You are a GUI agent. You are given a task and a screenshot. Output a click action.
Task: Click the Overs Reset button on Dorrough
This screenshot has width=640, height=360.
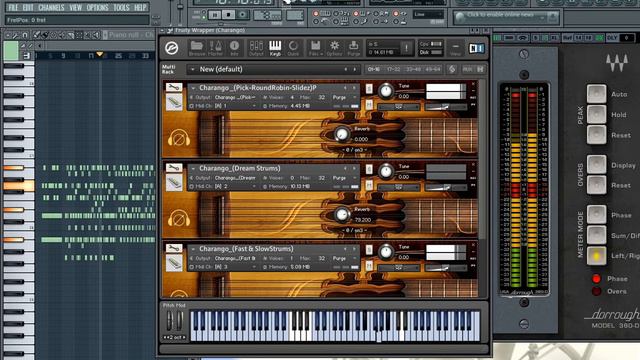(x=596, y=185)
